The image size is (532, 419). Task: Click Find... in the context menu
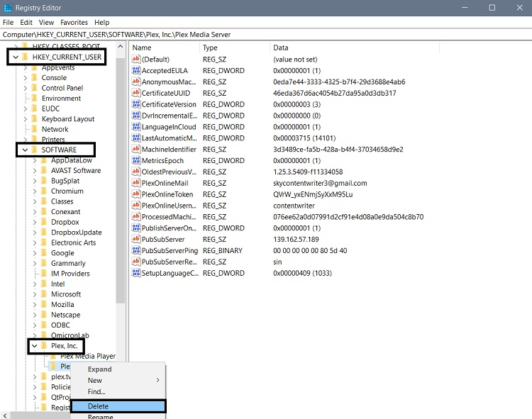click(96, 391)
